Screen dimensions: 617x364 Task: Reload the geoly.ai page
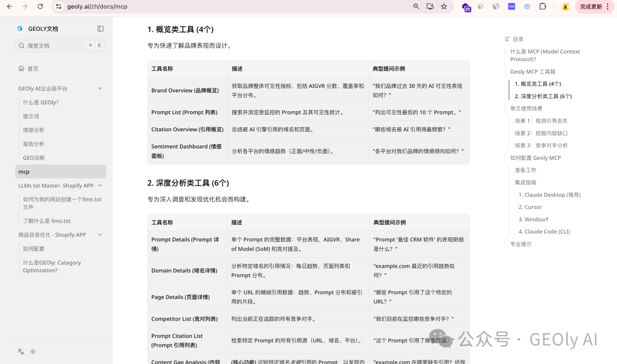coord(40,6)
